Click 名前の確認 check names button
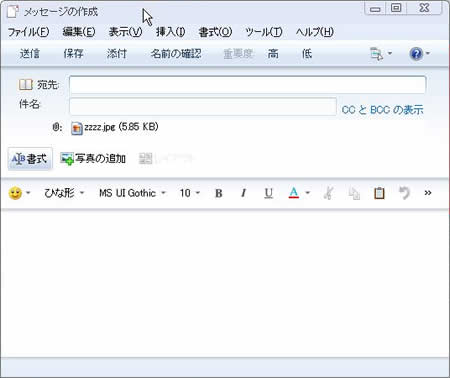Image resolution: width=450 pixels, height=378 pixels. coord(176,53)
